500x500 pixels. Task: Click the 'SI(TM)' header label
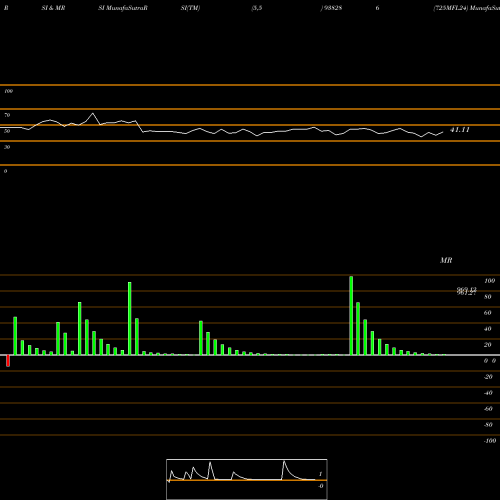[190, 8]
